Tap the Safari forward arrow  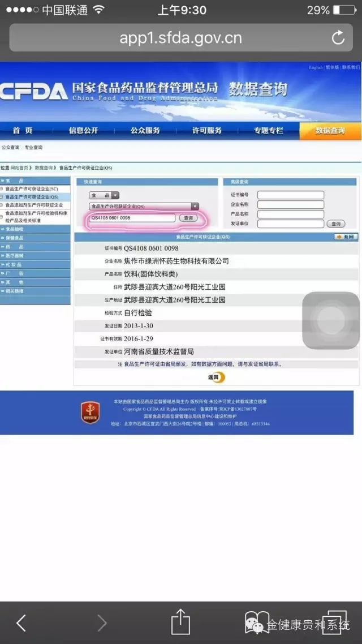[101, 623]
